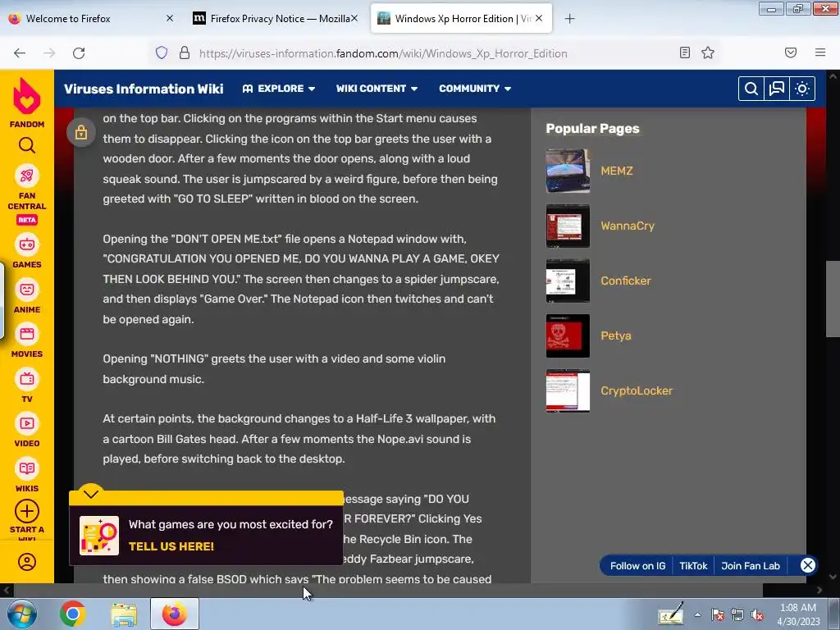The height and width of the screenshot is (630, 840).
Task: Open Firefox application menu
Action: click(x=820, y=52)
